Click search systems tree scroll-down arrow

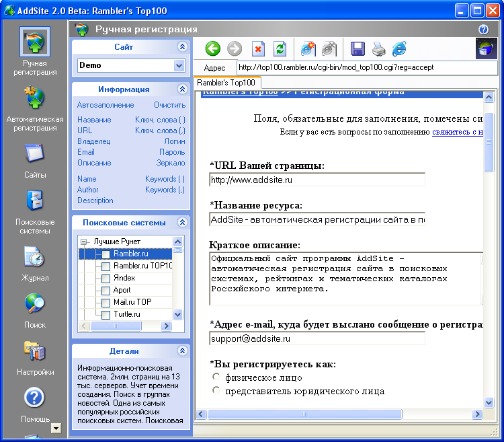point(177,314)
